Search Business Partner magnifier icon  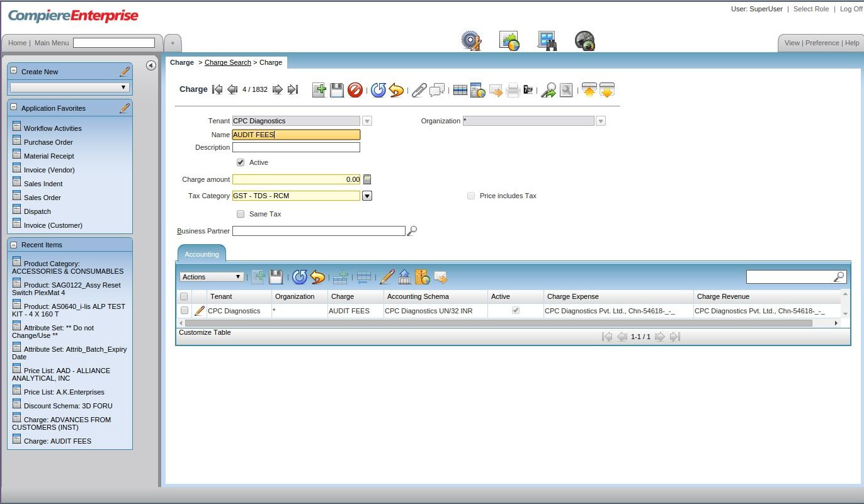tap(412, 231)
